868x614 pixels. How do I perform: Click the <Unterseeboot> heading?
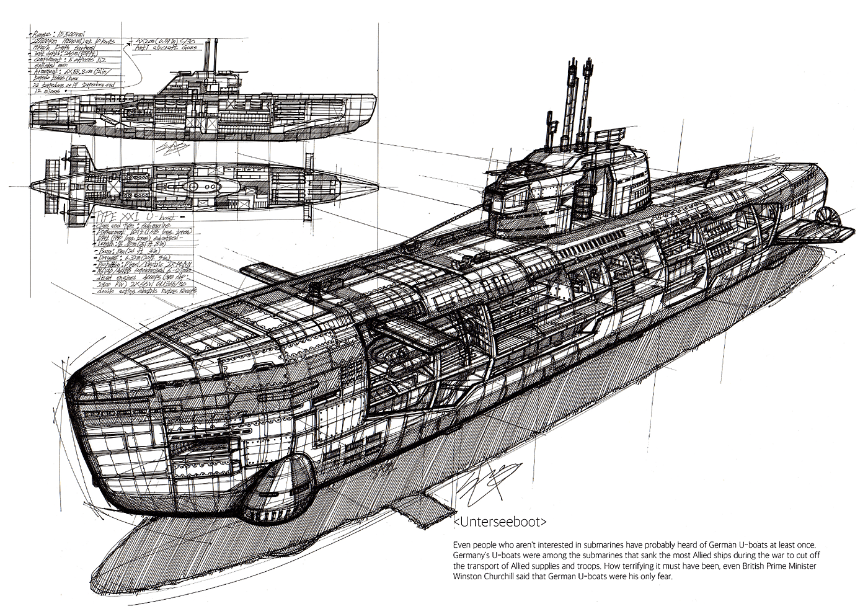coord(500,520)
